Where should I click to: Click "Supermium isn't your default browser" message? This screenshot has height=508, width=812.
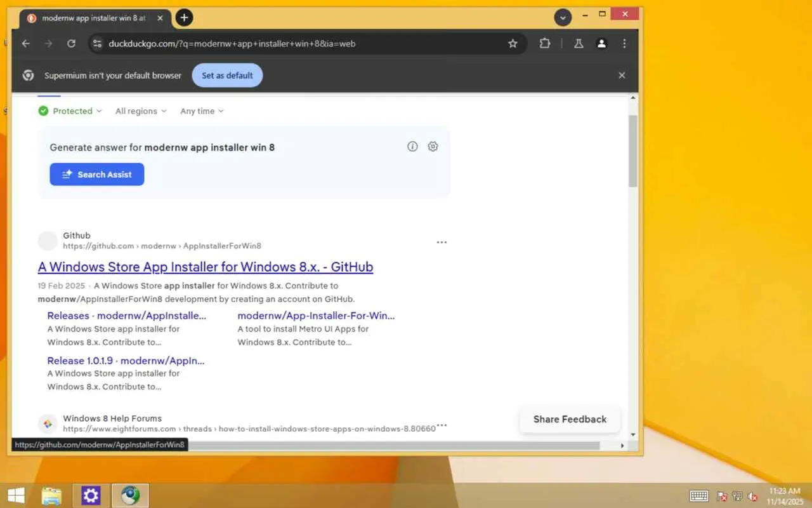click(113, 75)
